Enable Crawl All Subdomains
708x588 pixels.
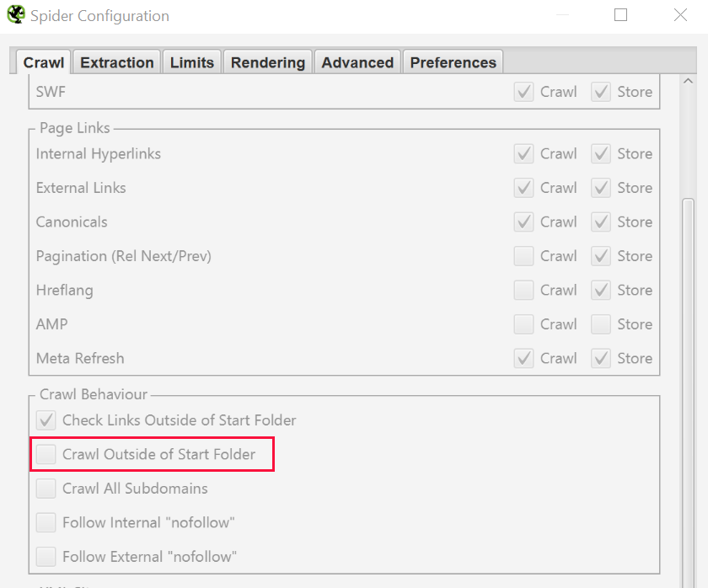click(x=46, y=488)
